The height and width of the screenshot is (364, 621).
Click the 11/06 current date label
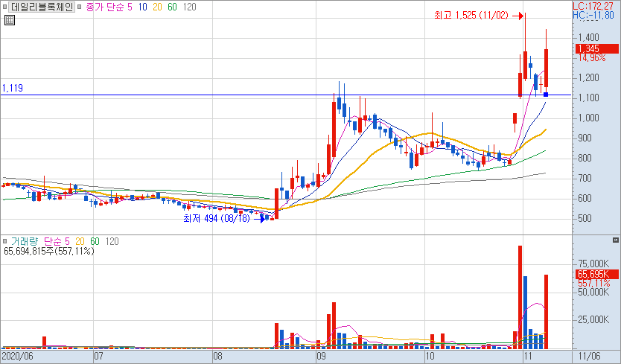coord(590,356)
